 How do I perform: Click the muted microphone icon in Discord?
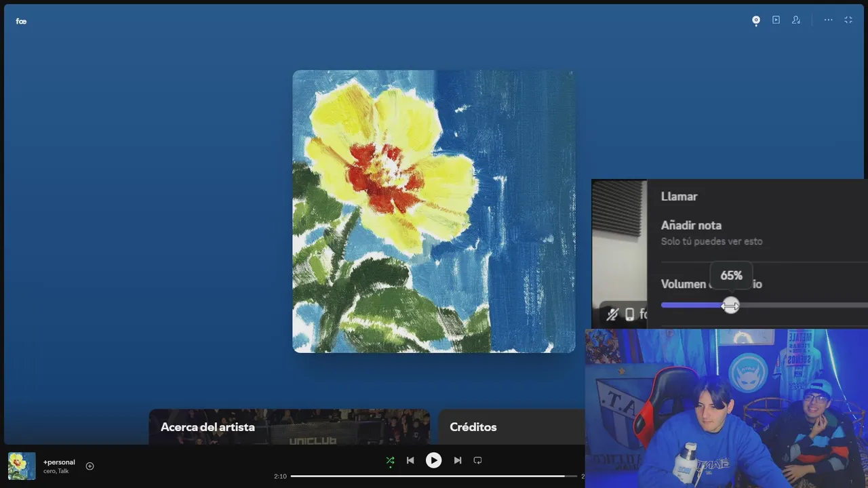[612, 314]
